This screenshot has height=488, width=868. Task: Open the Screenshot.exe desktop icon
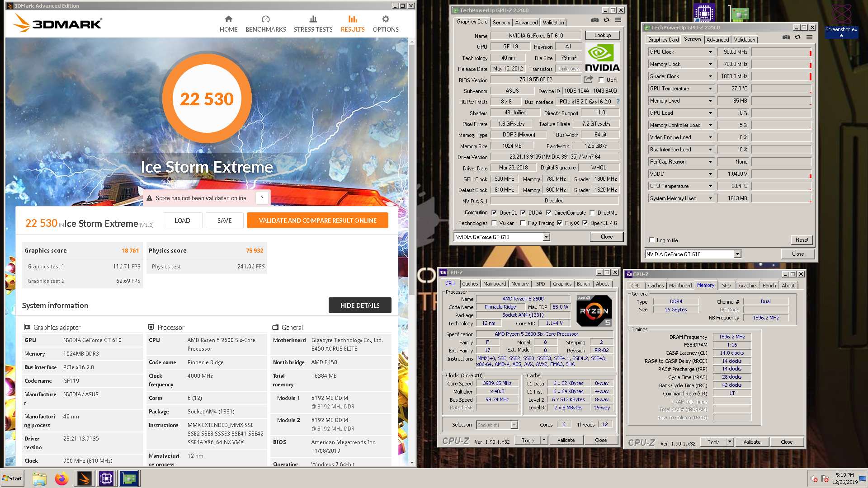tap(841, 20)
